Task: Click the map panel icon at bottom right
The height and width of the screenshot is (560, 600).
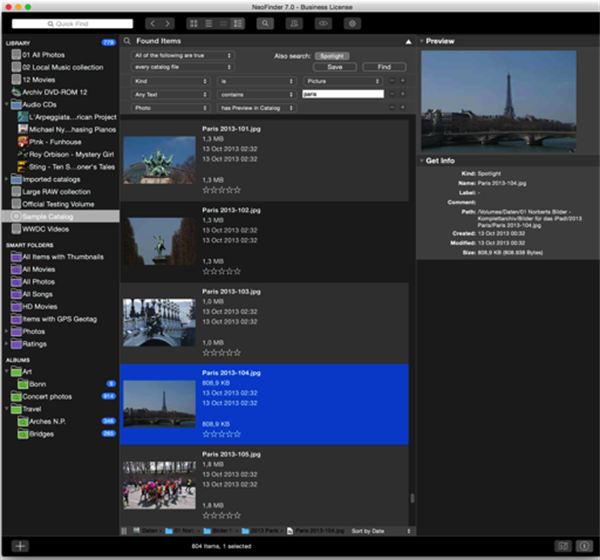Action: point(562,546)
